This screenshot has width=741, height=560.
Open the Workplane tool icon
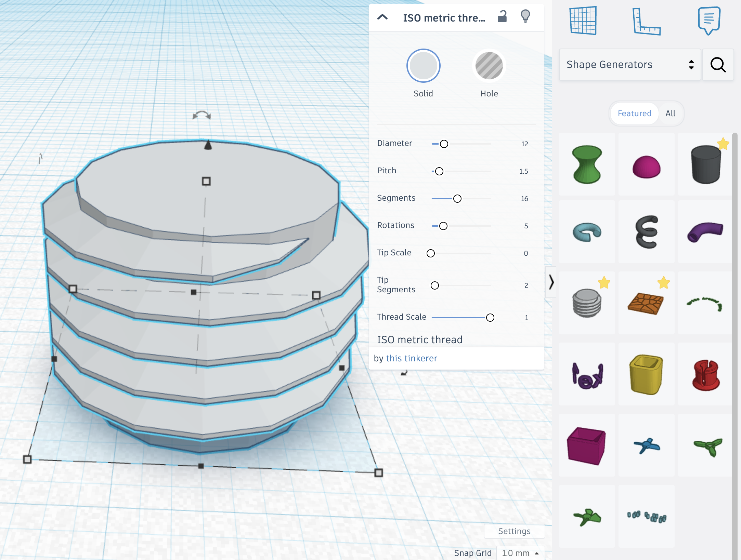point(583,21)
